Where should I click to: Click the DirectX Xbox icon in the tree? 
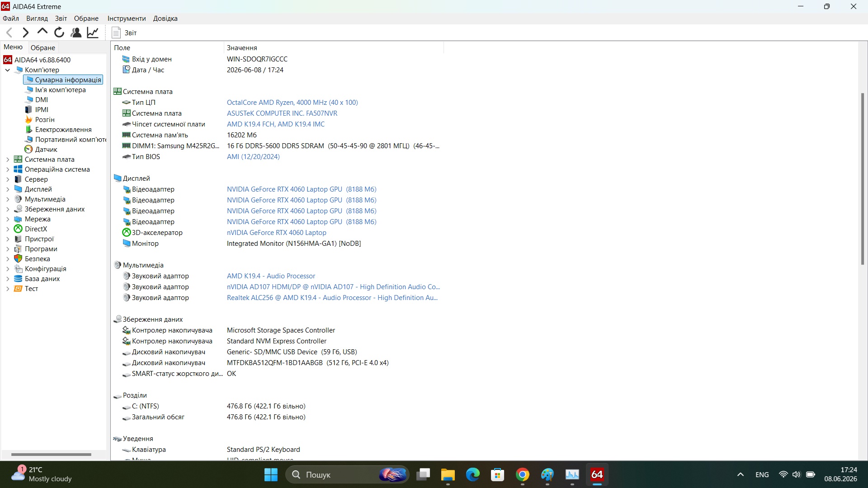(x=18, y=229)
